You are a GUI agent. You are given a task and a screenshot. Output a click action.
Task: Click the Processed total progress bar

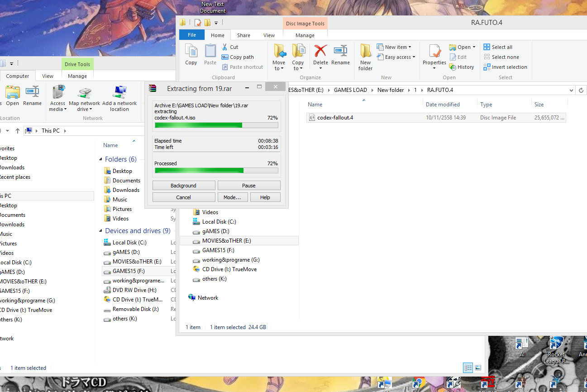(x=216, y=171)
